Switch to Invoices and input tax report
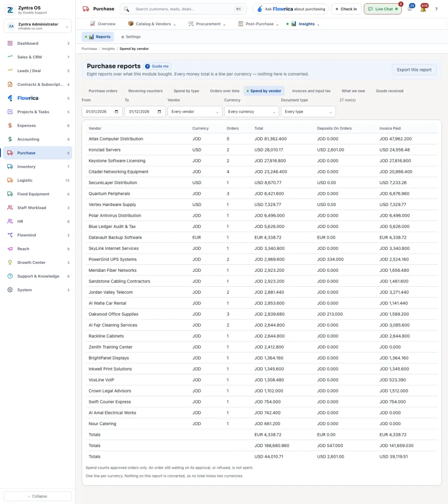 click(x=311, y=91)
